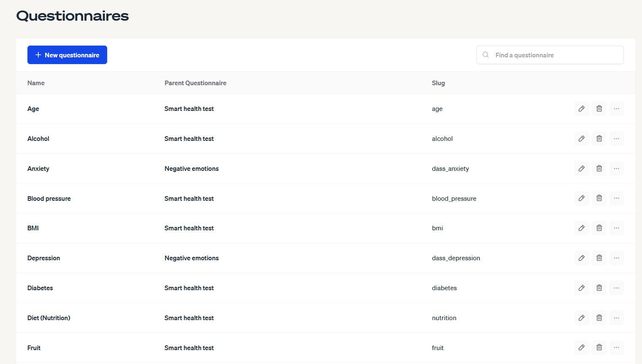Image resolution: width=642 pixels, height=364 pixels.
Task: Edit the Age questionnaire
Action: [581, 108]
